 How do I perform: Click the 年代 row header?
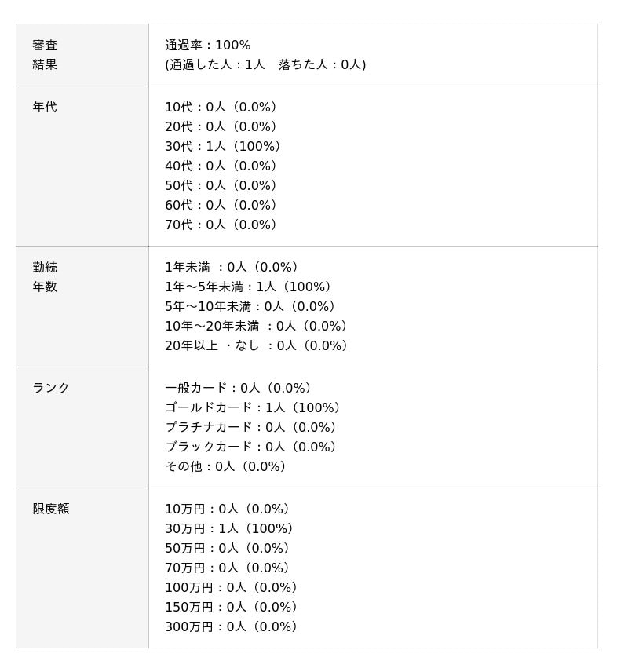click(45, 108)
